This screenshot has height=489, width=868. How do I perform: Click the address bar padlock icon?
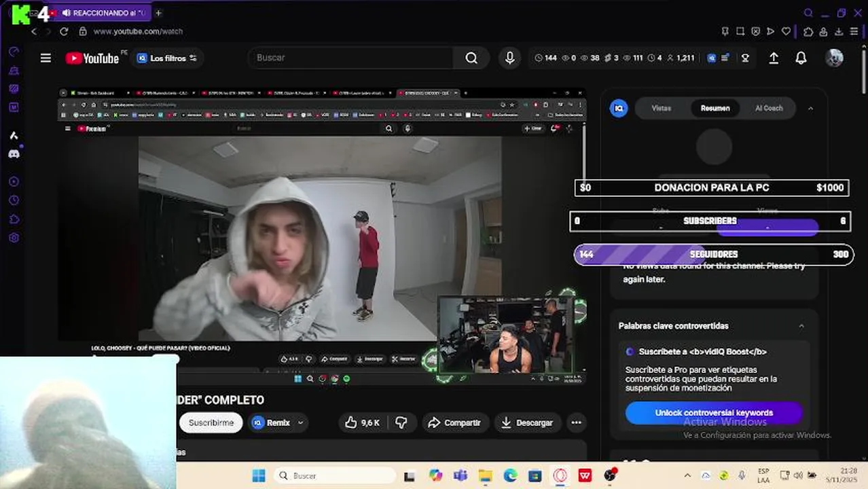click(x=83, y=31)
